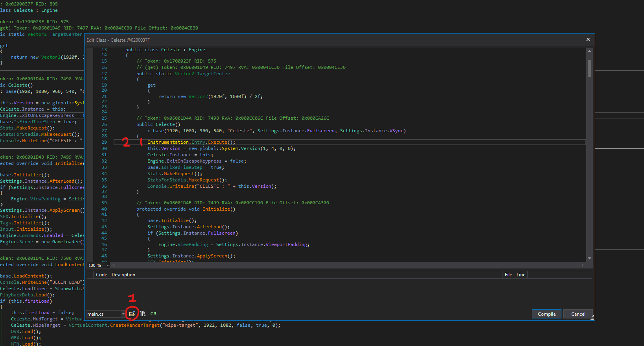
Task: Click 'Console.WriteLine("CELESTE : "' line in the dialog
Action: click(x=212, y=186)
